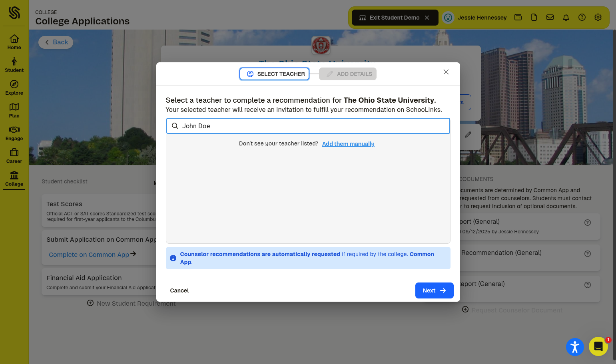
Task: Close the select teacher dialog
Action: (446, 72)
